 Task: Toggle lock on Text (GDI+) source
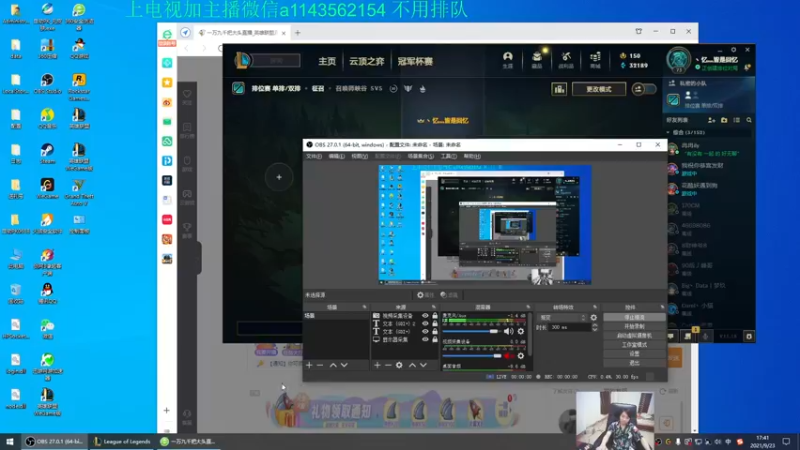(x=435, y=332)
